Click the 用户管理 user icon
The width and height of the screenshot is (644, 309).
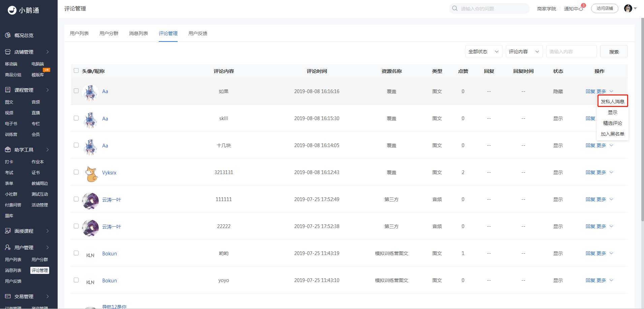coord(8,247)
